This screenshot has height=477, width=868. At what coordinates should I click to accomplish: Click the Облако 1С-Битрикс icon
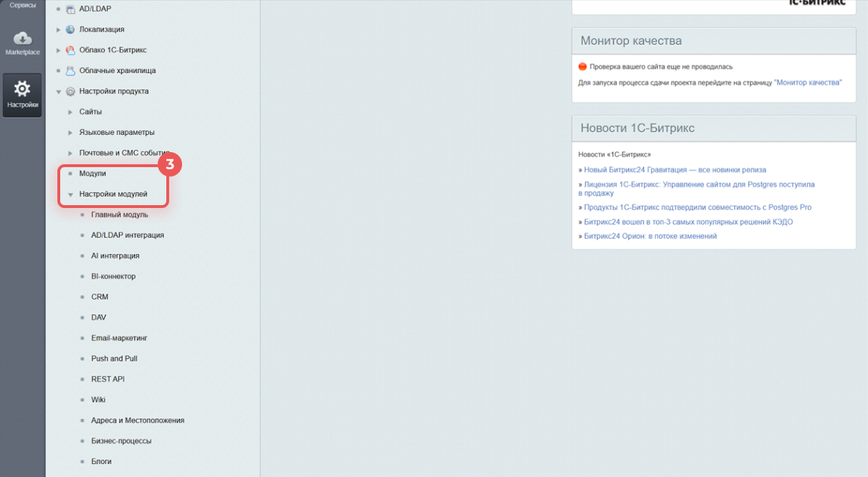tap(70, 50)
